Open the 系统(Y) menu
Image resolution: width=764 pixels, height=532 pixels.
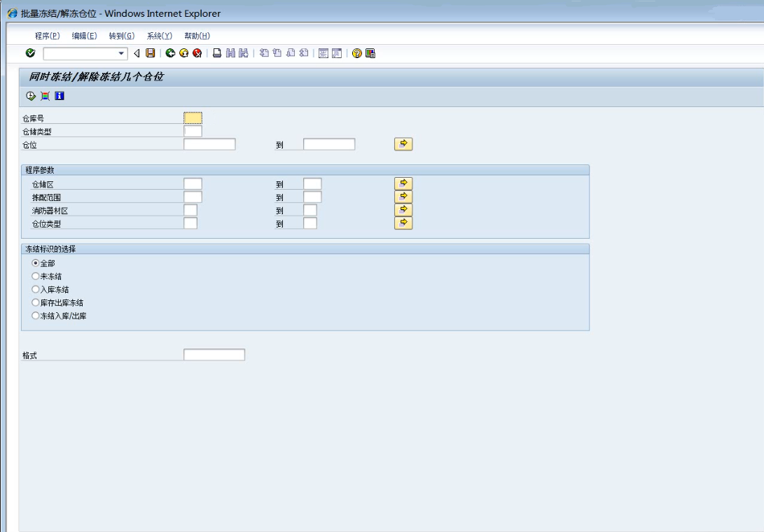159,36
